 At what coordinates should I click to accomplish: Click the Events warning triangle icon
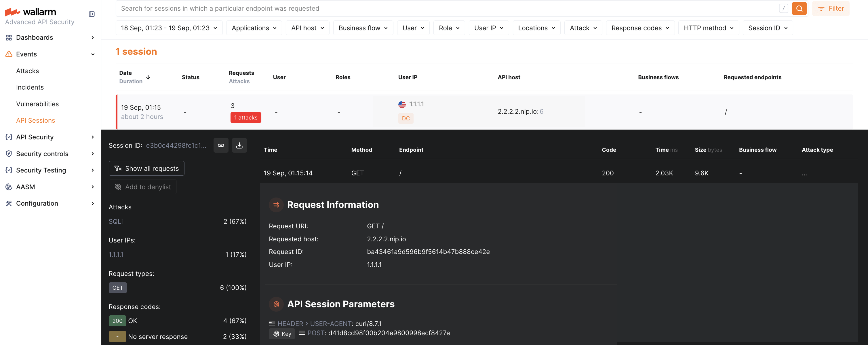click(x=9, y=54)
